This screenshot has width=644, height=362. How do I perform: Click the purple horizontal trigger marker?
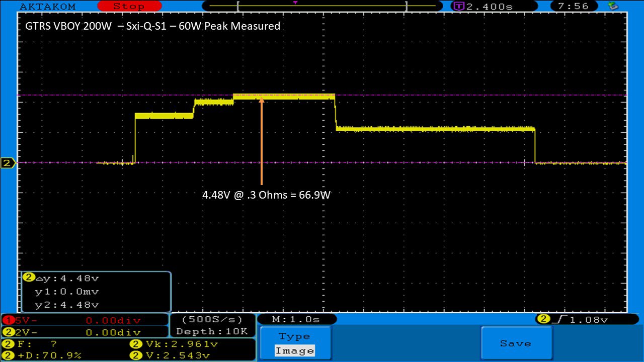295,3
